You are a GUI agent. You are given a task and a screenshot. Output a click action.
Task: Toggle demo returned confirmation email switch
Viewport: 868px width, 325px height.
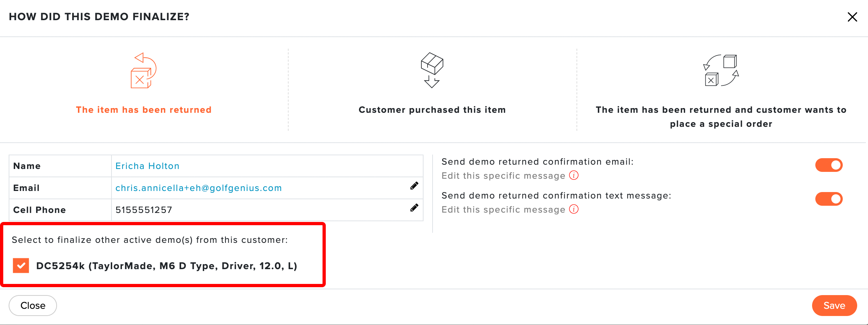pyautogui.click(x=829, y=165)
